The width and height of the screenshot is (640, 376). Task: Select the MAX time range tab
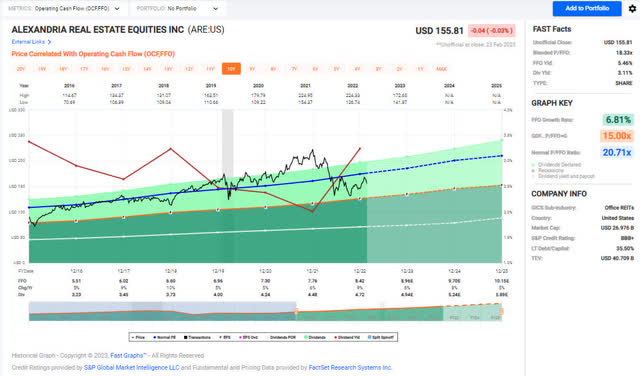(x=441, y=69)
